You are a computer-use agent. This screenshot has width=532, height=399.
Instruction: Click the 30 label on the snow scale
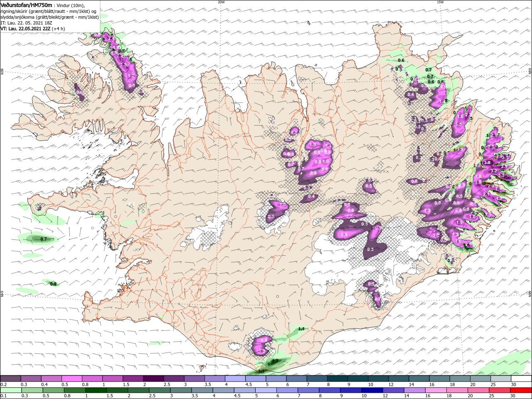[x=514, y=384]
